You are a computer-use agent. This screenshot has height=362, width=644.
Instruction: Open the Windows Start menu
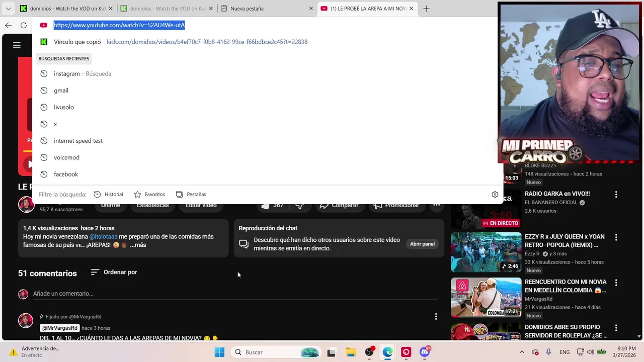pos(219,352)
